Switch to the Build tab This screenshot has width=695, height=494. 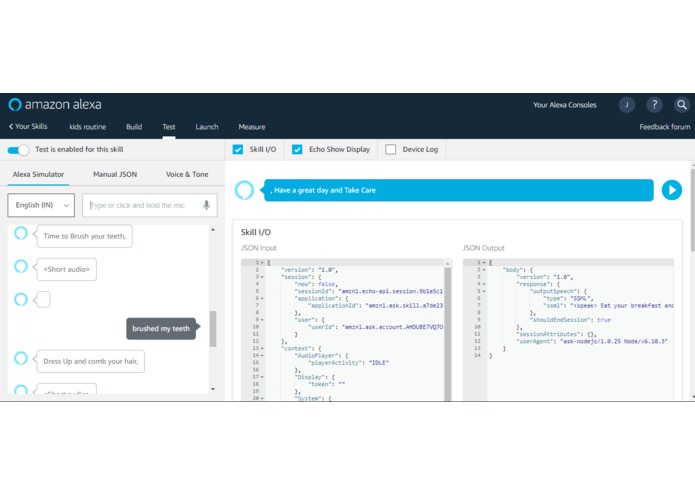[x=134, y=127]
